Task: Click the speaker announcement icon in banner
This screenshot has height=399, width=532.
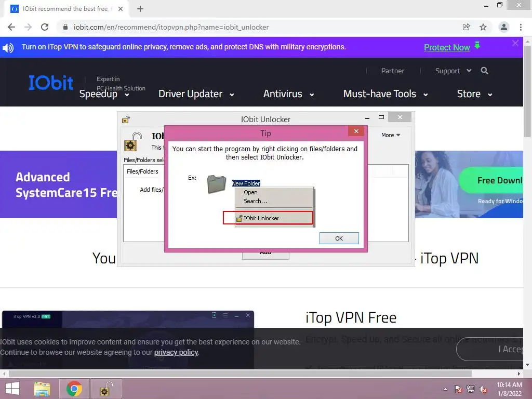Action: (8, 47)
